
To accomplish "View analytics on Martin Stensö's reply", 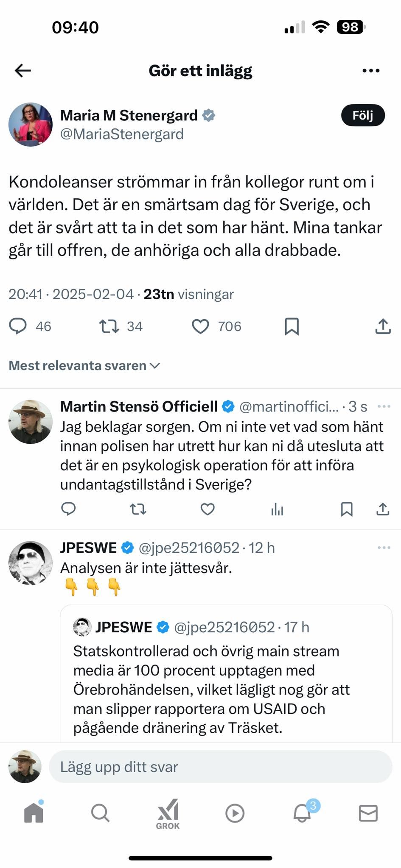I will [x=277, y=510].
